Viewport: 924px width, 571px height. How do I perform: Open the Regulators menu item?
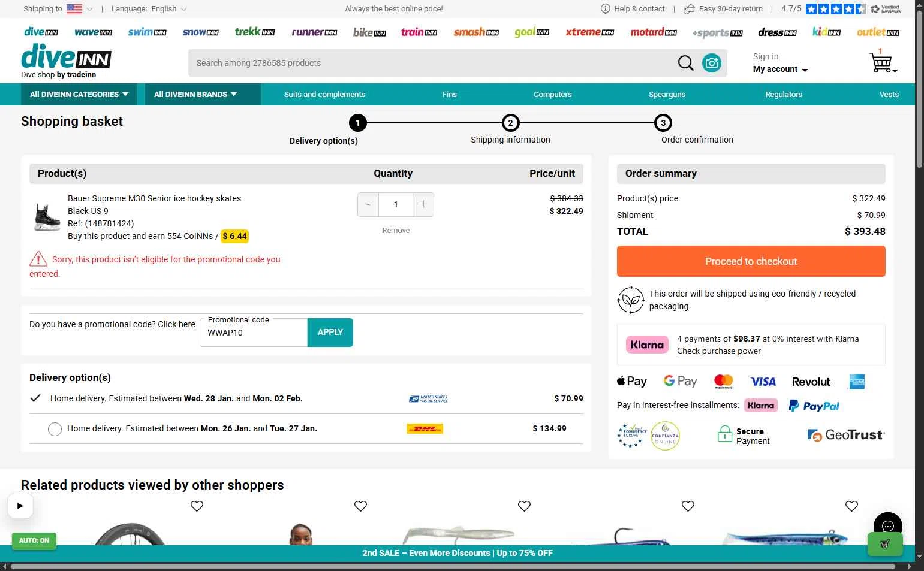coord(784,95)
